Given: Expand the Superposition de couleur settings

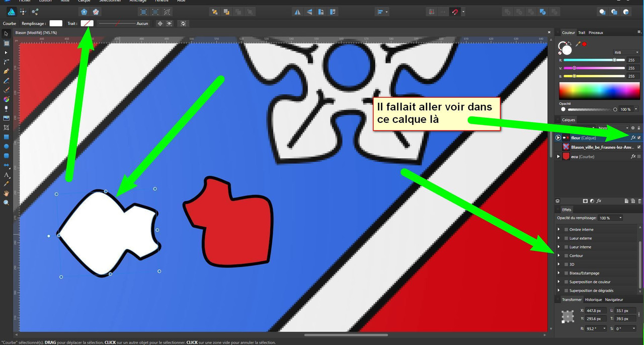Looking at the screenshot, I should 558,282.
